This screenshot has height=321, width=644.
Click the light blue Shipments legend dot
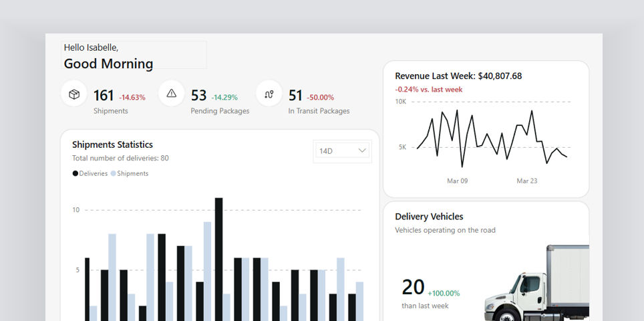pos(114,173)
